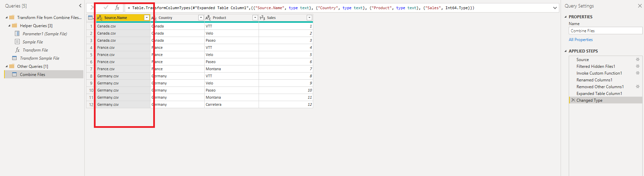Image resolution: width=644 pixels, height=176 pixels.
Task: Click the Paseo cell in row 3
Action: (232, 40)
